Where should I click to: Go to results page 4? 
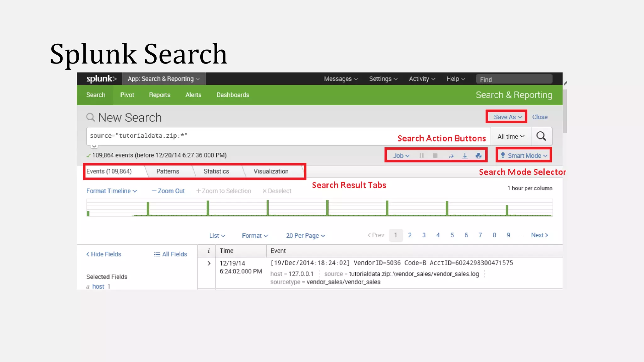[438, 235]
